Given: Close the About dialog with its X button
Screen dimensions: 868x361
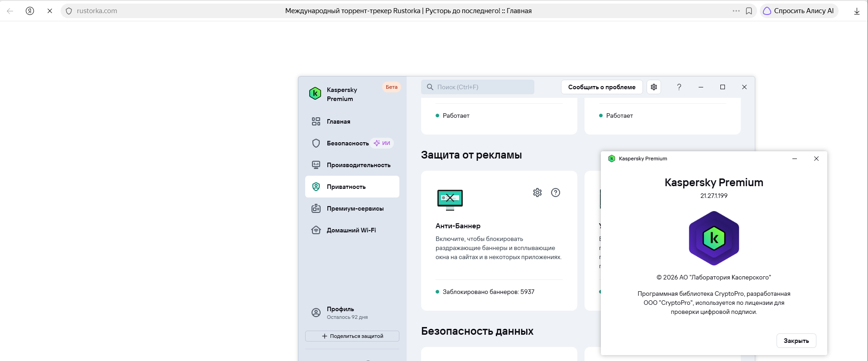Looking at the screenshot, I should pyautogui.click(x=816, y=159).
